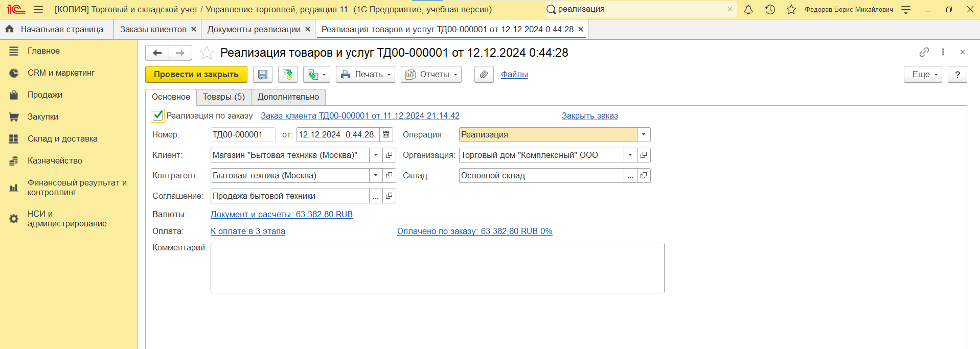Screen dimensions: 980x349
Task: Copy link to document icon
Action: pos(924,52)
